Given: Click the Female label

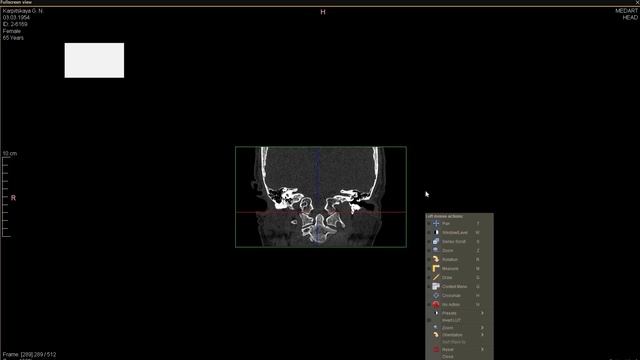Looking at the screenshot, I should tap(11, 31).
